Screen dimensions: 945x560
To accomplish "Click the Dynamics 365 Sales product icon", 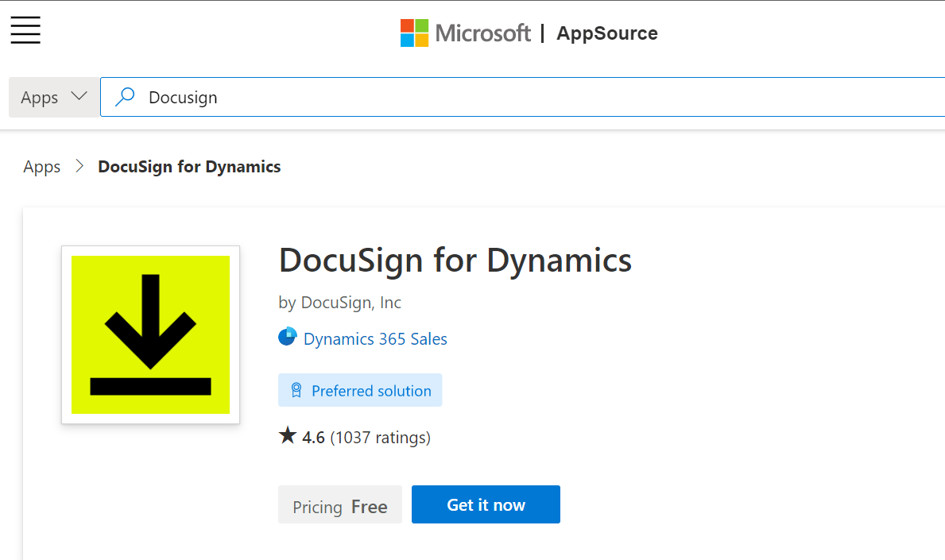I will click(288, 337).
